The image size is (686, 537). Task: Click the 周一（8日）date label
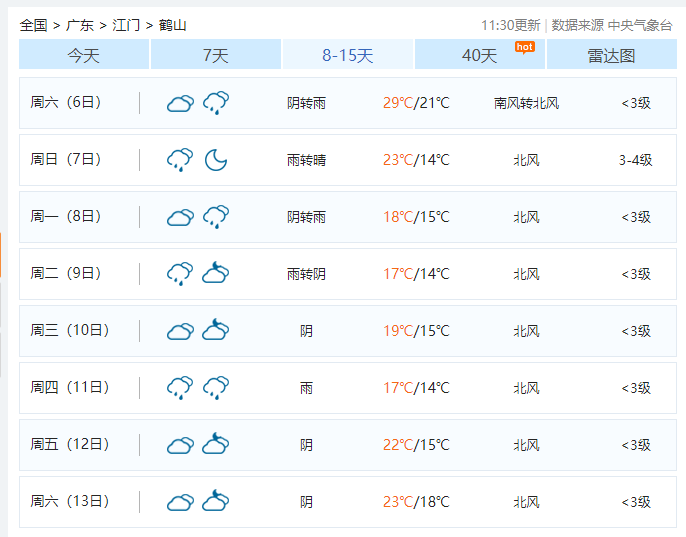tap(66, 216)
